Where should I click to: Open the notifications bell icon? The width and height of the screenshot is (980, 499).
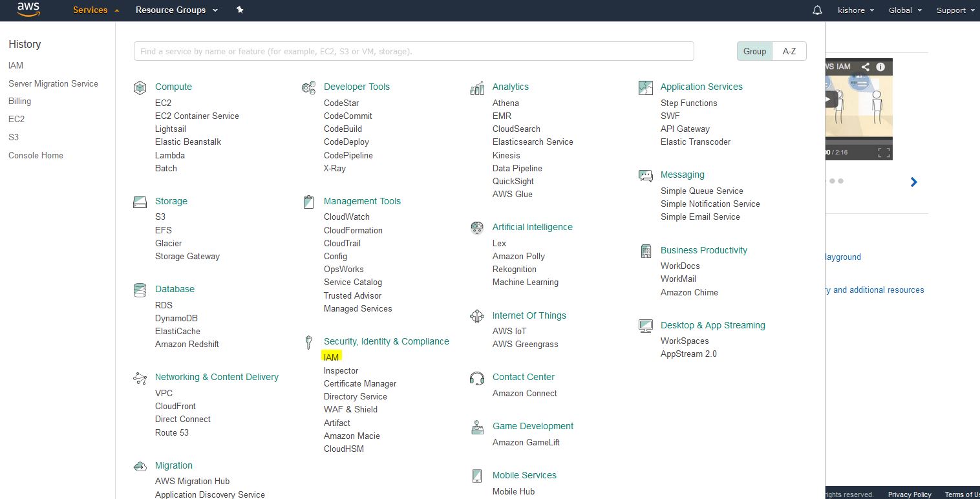(x=817, y=10)
